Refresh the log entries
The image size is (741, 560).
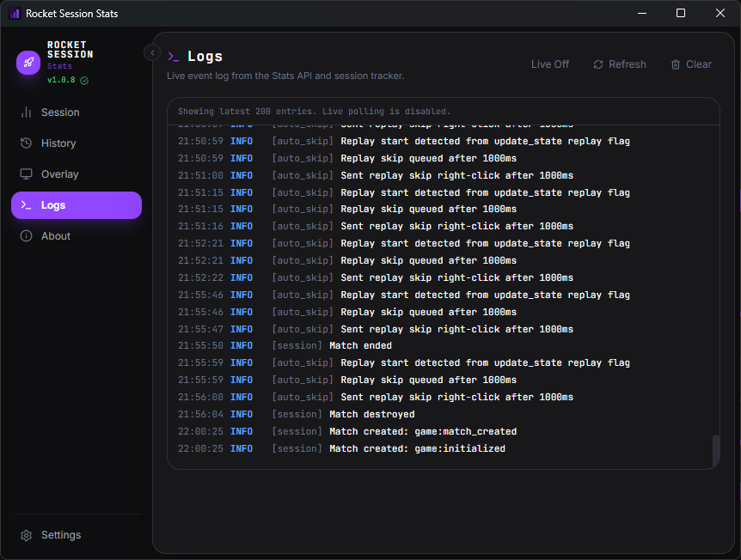pos(620,64)
